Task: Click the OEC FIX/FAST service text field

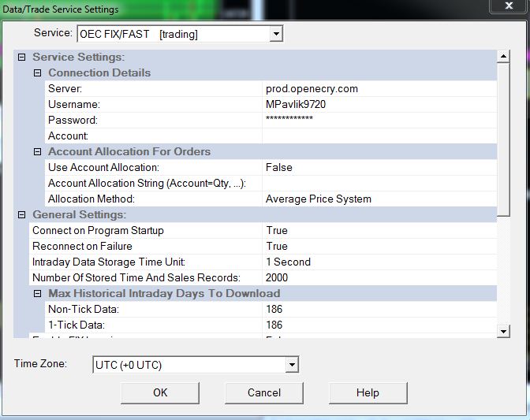Action: [174, 34]
